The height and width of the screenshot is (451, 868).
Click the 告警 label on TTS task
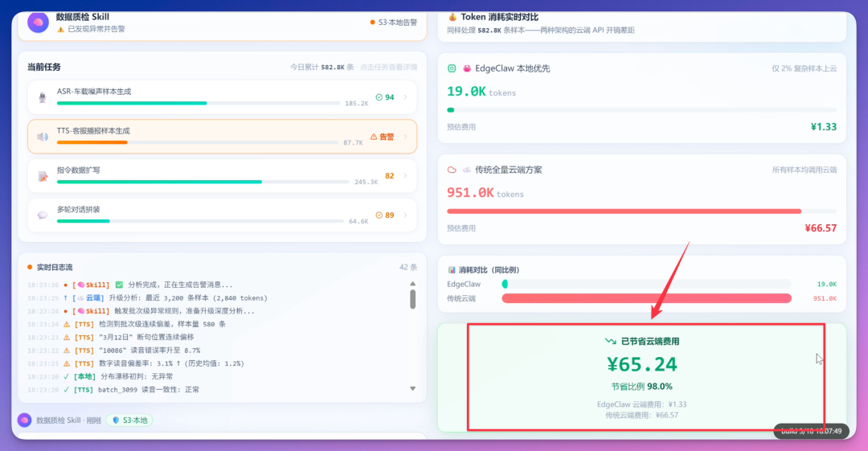[x=387, y=137]
